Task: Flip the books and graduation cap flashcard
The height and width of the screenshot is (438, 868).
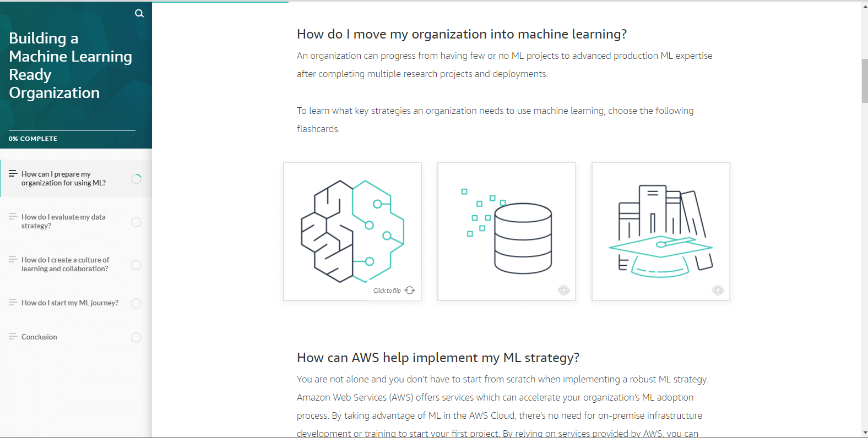Action: coord(661,232)
